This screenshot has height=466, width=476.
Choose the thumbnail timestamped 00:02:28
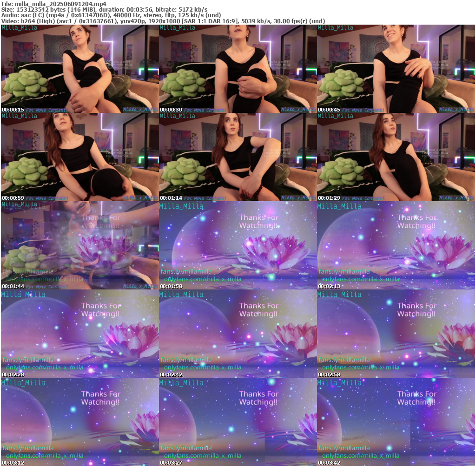pos(80,334)
